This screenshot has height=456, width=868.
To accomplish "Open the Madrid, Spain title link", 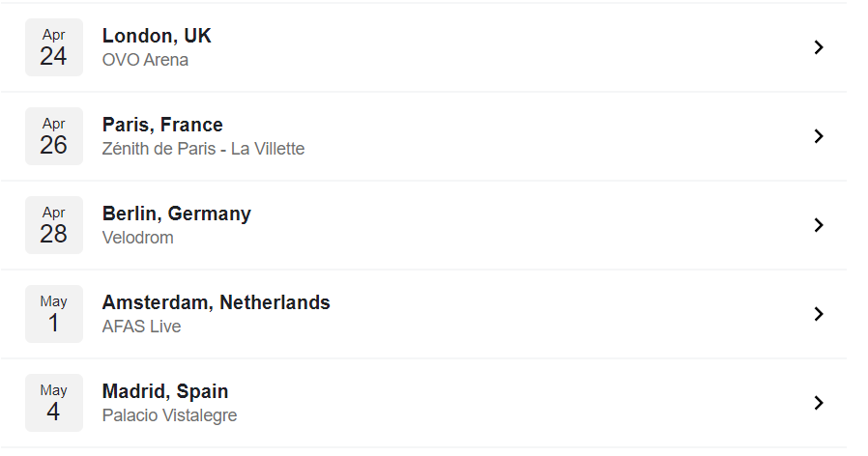I will pyautogui.click(x=165, y=392).
